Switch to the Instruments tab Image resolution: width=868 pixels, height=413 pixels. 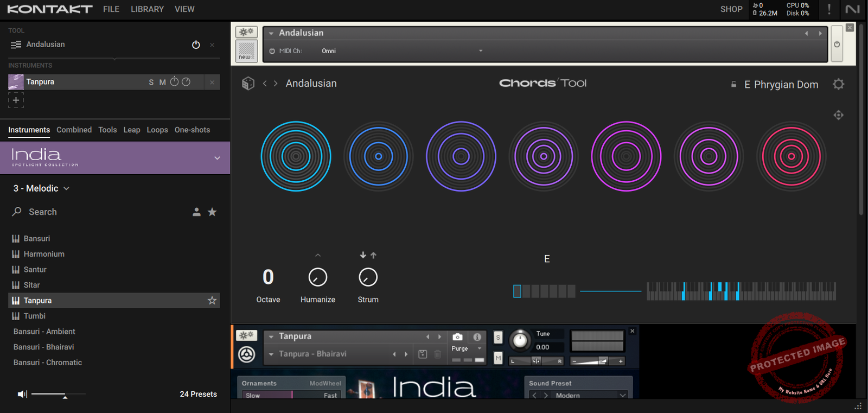tap(29, 130)
